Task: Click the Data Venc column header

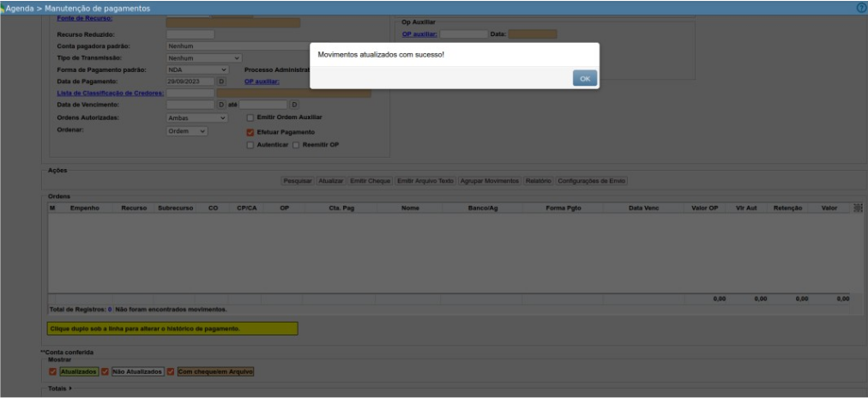Action: tap(643, 208)
